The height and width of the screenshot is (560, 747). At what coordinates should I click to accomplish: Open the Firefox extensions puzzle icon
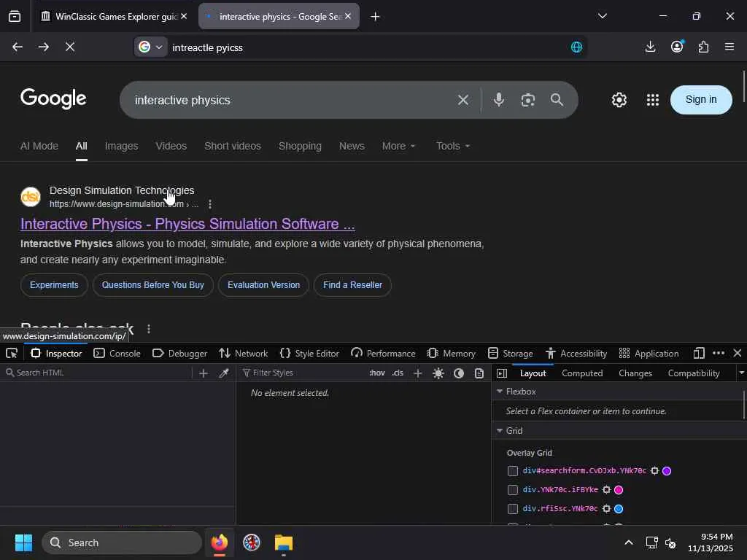tap(703, 47)
